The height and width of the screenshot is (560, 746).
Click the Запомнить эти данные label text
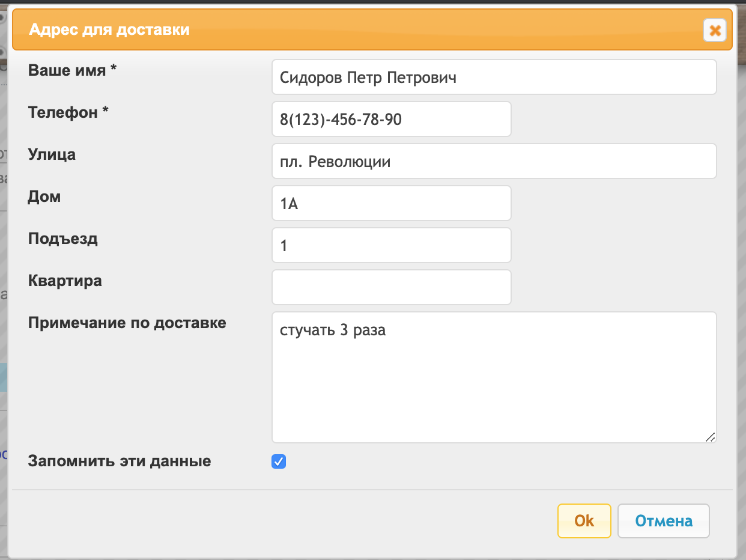point(120,461)
